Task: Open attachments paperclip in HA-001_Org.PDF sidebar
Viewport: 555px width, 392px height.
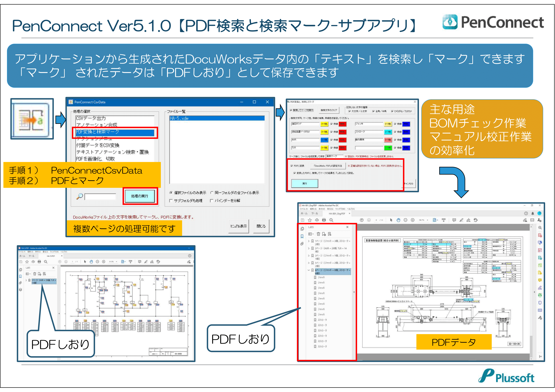Action: point(302,244)
